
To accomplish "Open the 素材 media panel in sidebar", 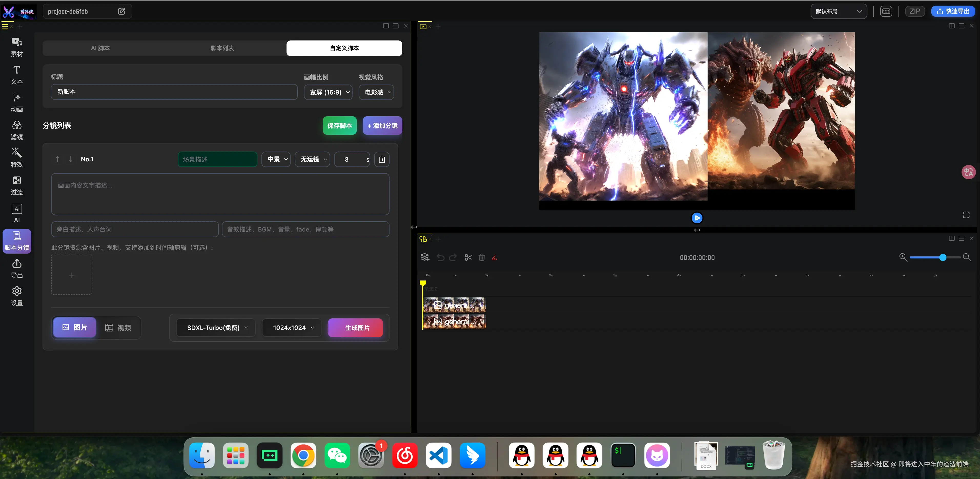I will [17, 47].
